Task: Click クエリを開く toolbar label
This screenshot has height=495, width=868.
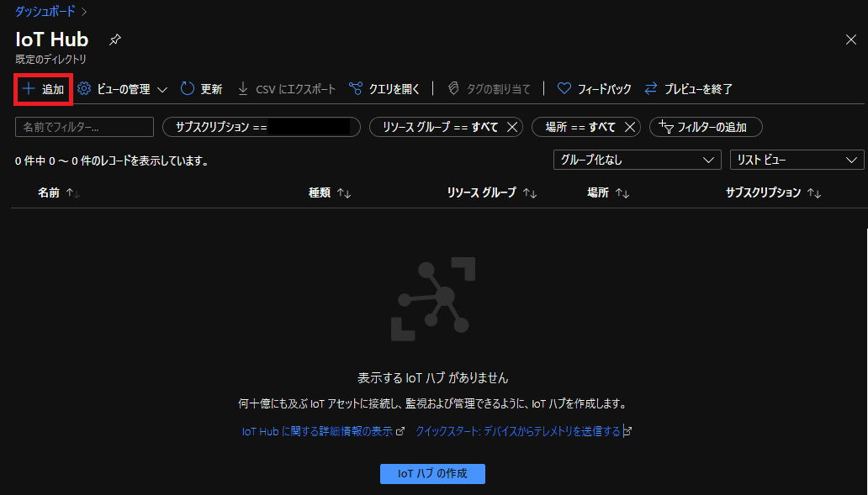Action: [394, 89]
